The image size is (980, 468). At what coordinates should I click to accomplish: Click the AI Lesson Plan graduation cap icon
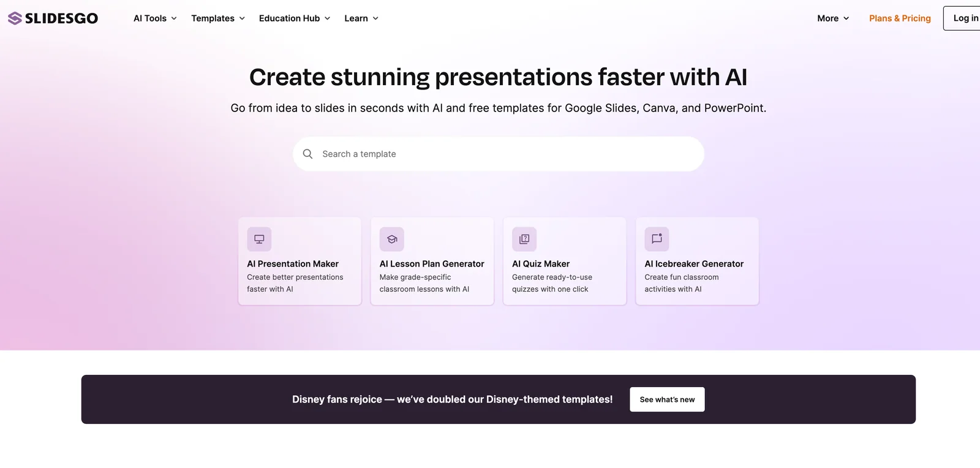[x=392, y=239]
